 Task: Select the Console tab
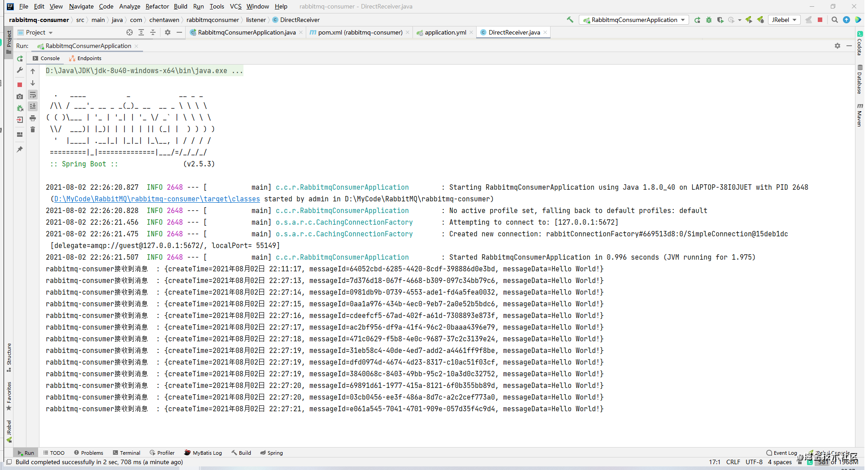46,58
